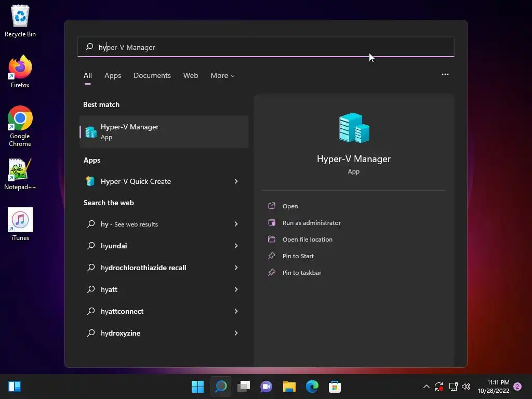Screen dimensions: 532x399
Task: Select Pin to Start
Action: point(298,256)
